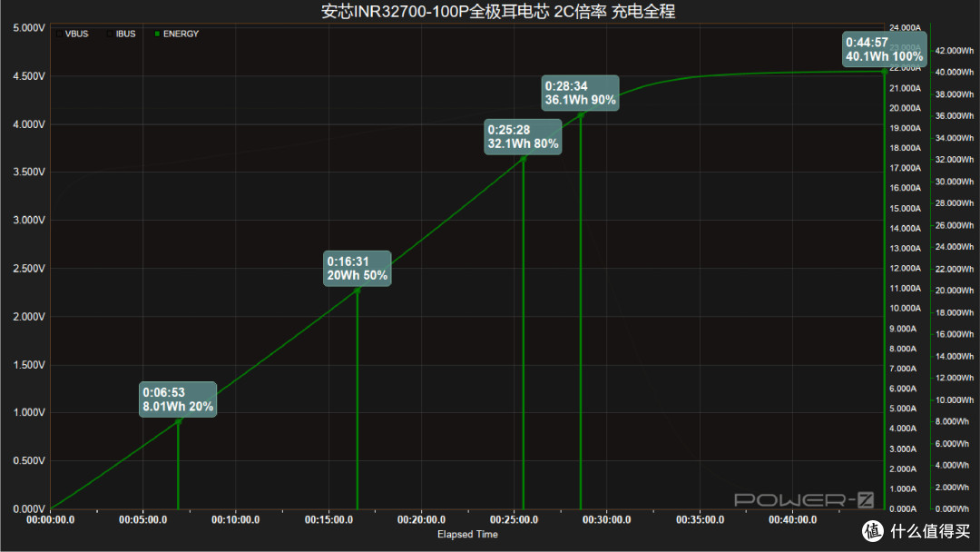Click the 00:30:00.0 time axis tick
This screenshot has height=552, width=980.
point(606,520)
